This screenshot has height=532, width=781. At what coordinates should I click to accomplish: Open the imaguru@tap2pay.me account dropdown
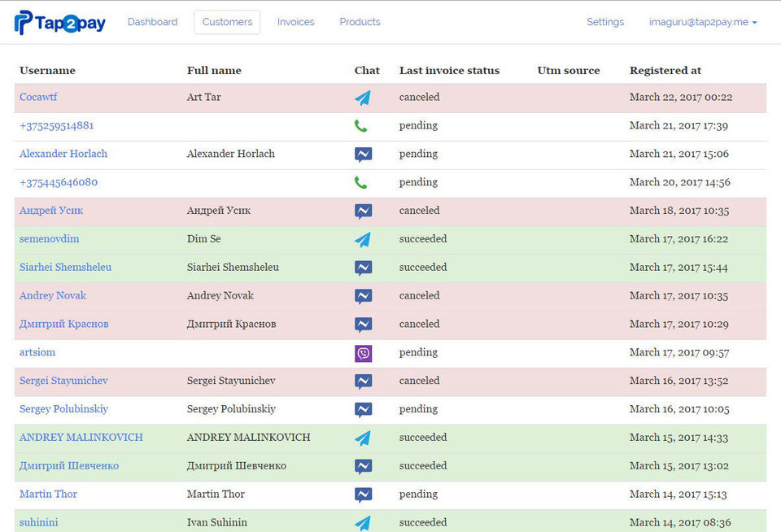coord(703,22)
